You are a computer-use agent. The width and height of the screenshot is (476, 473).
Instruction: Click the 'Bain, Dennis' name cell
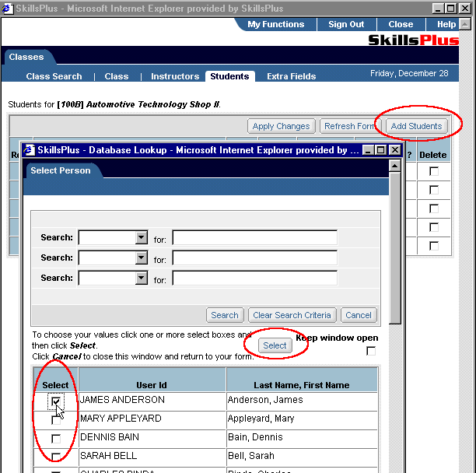(x=302, y=439)
